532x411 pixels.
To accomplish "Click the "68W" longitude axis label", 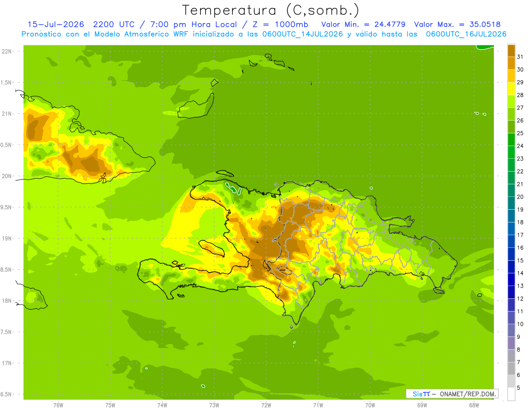I will [474, 405].
